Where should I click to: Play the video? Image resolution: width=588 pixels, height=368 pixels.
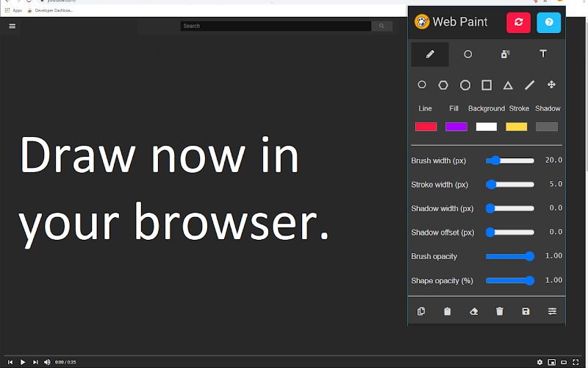(23, 362)
